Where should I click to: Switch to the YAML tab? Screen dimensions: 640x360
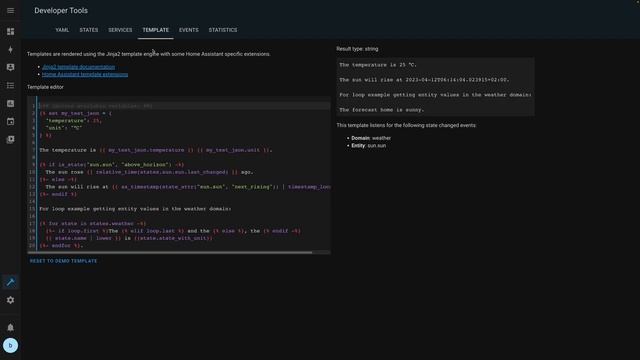click(x=62, y=30)
